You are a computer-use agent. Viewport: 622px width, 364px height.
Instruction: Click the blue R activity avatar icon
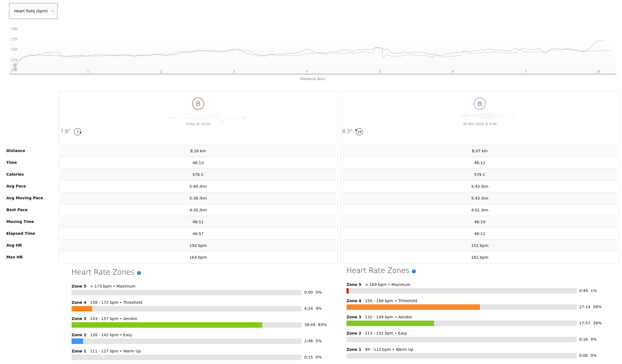click(x=479, y=104)
